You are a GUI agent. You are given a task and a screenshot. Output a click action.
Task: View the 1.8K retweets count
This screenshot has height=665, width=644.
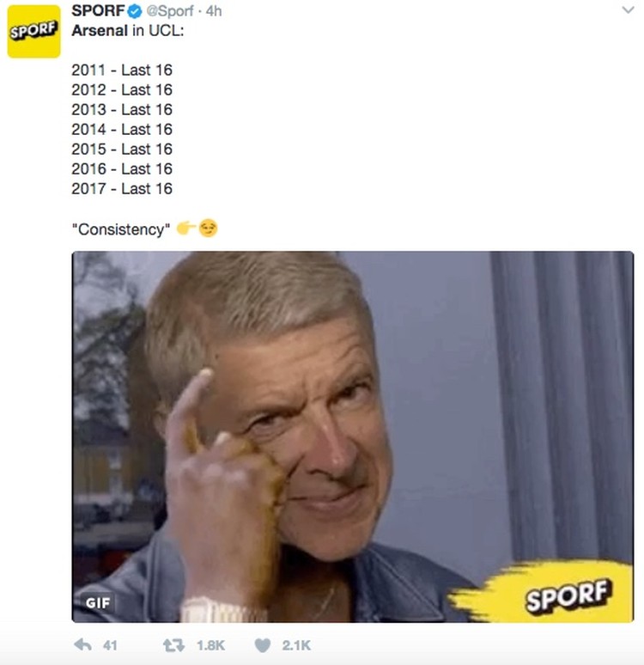pyautogui.click(x=210, y=645)
